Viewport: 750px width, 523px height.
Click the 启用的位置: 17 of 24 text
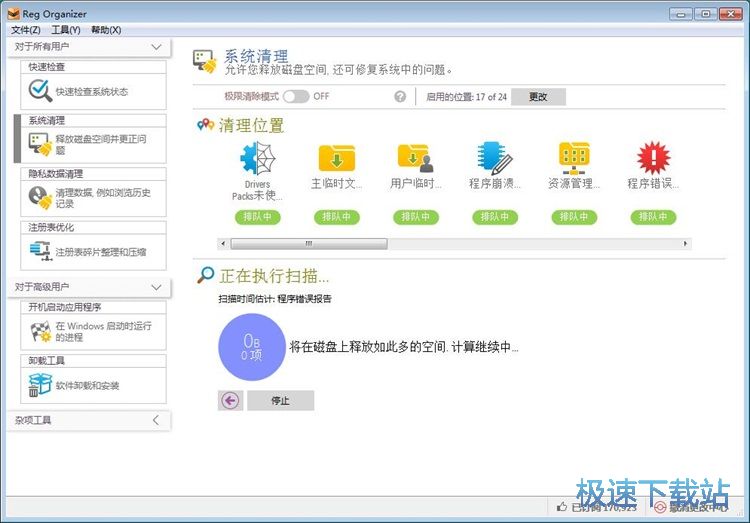tap(466, 97)
